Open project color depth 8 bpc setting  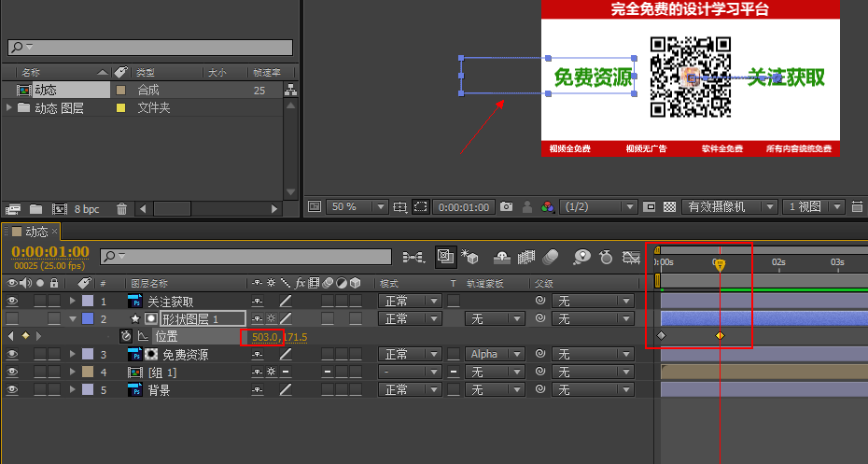[x=87, y=209]
